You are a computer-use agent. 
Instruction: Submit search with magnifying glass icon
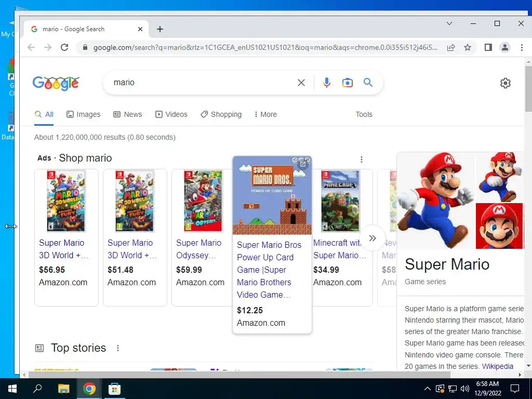(368, 83)
